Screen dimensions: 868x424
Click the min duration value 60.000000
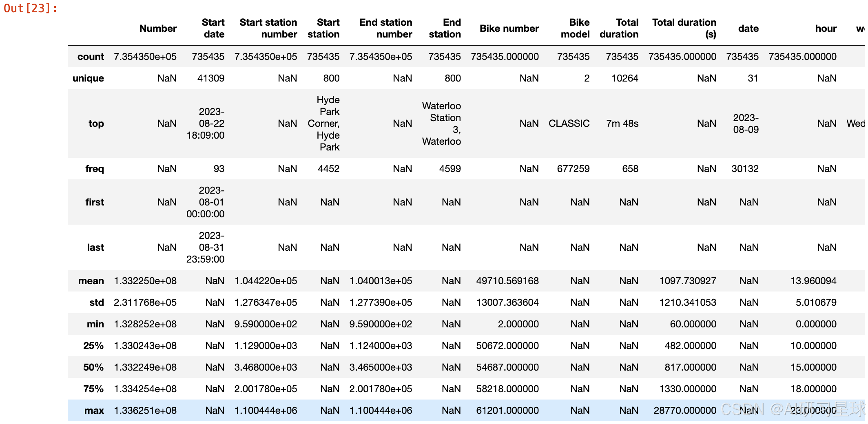pos(693,324)
